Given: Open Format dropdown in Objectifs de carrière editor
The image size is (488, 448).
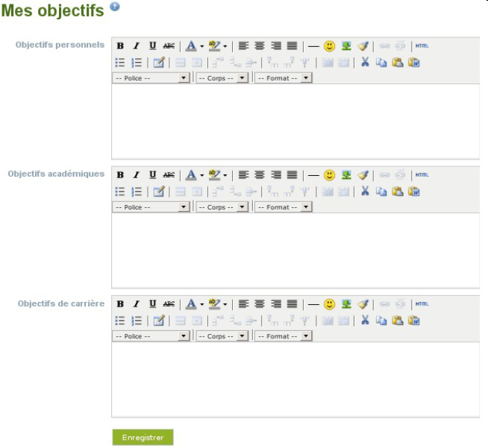Looking at the screenshot, I should coord(284,336).
